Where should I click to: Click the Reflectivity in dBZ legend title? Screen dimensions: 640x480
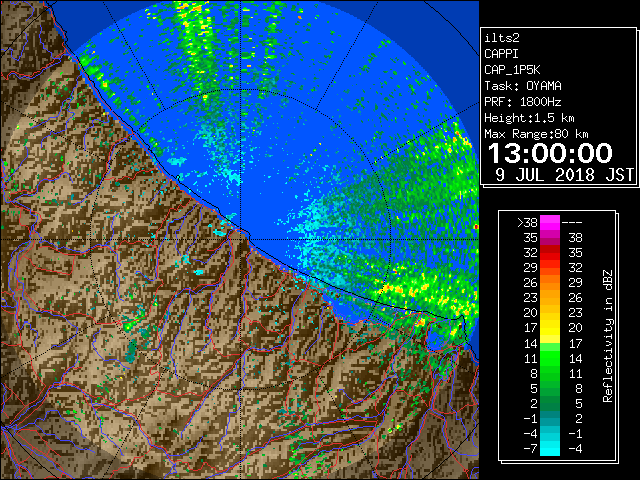(x=608, y=336)
